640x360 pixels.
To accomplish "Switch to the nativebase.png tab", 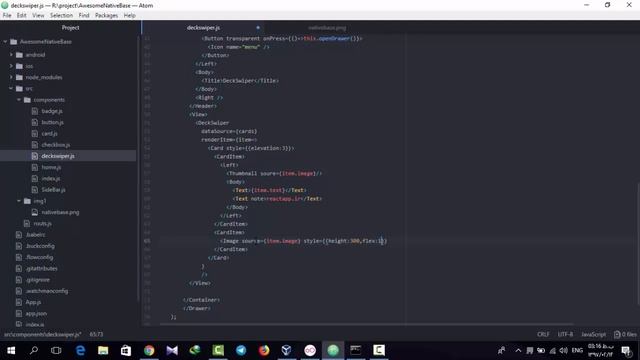I will [327, 28].
